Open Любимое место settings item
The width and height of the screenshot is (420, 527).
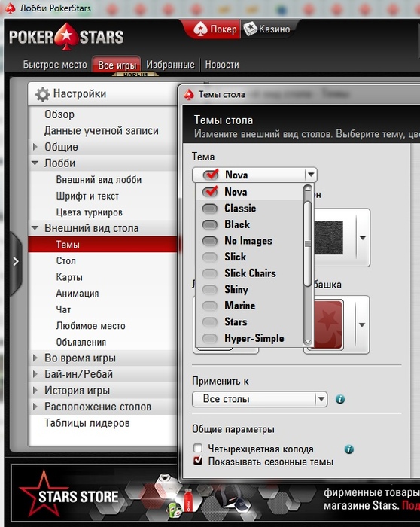91,326
